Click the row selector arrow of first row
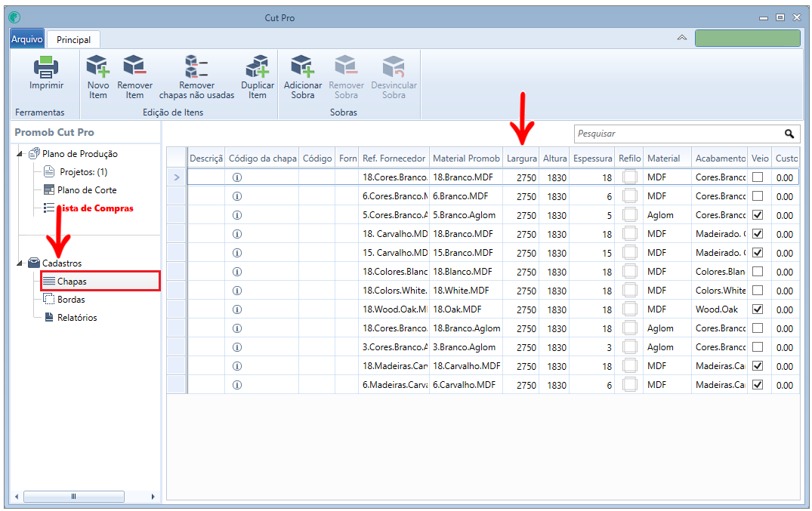This screenshot has height=511, width=812. tap(177, 177)
